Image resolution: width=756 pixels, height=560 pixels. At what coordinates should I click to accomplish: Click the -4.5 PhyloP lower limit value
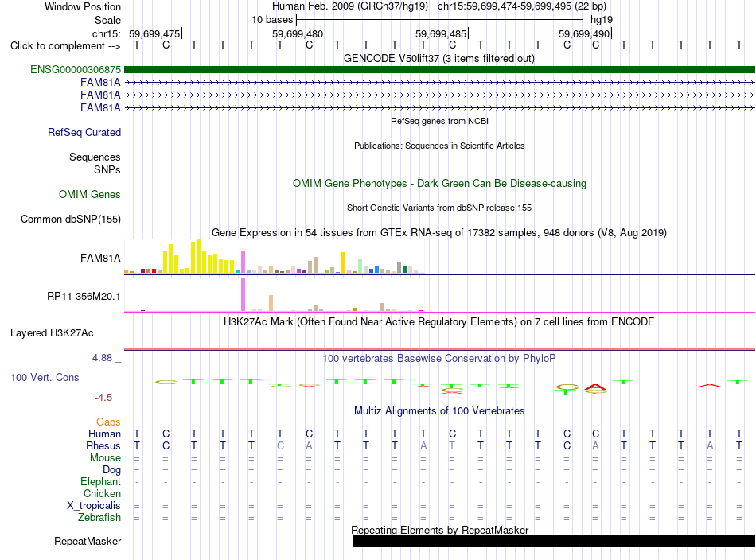point(103,398)
